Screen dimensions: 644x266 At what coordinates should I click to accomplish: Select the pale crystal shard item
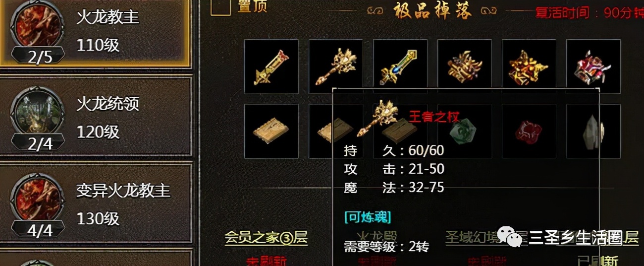point(593,131)
